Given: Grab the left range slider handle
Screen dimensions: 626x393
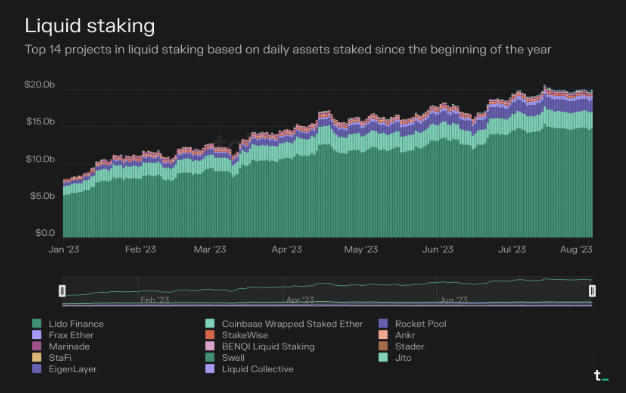Looking at the screenshot, I should [x=62, y=291].
